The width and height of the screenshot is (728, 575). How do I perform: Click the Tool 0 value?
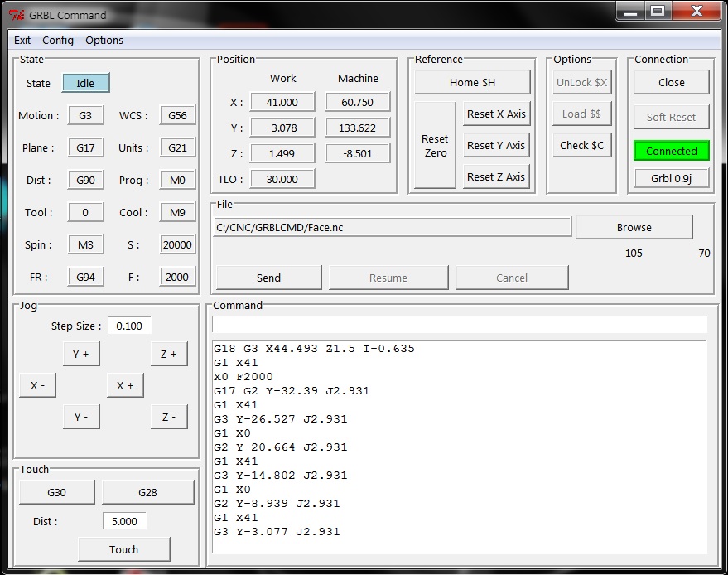(85, 213)
